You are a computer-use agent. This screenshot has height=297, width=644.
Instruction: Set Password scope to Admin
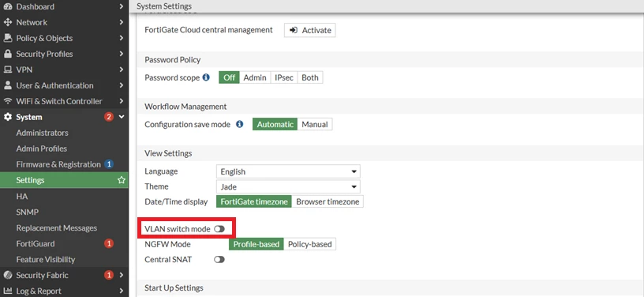click(x=255, y=77)
